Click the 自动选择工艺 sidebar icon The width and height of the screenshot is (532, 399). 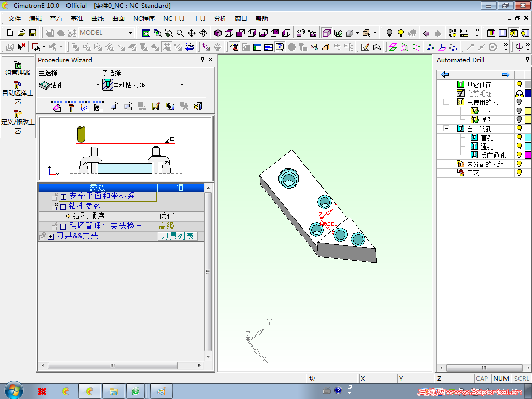click(18, 93)
